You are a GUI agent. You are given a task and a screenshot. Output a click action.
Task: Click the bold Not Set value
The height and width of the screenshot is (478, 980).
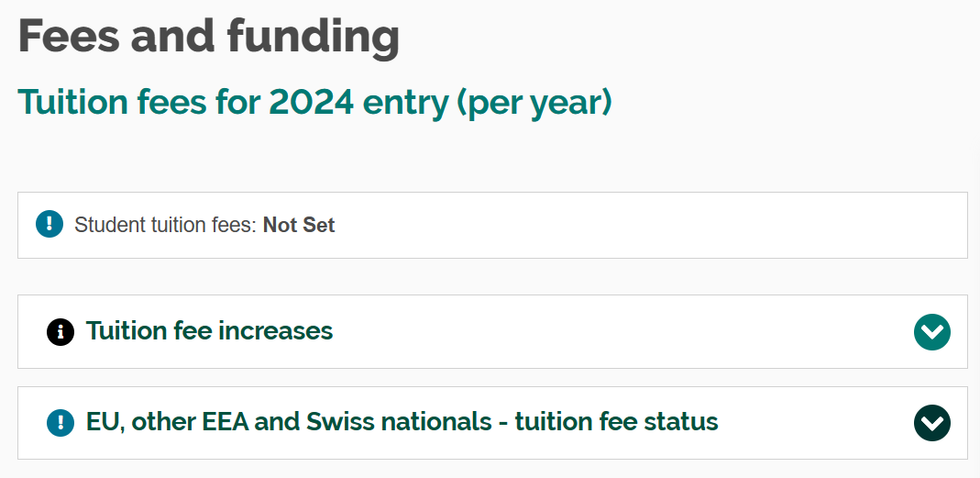(299, 225)
